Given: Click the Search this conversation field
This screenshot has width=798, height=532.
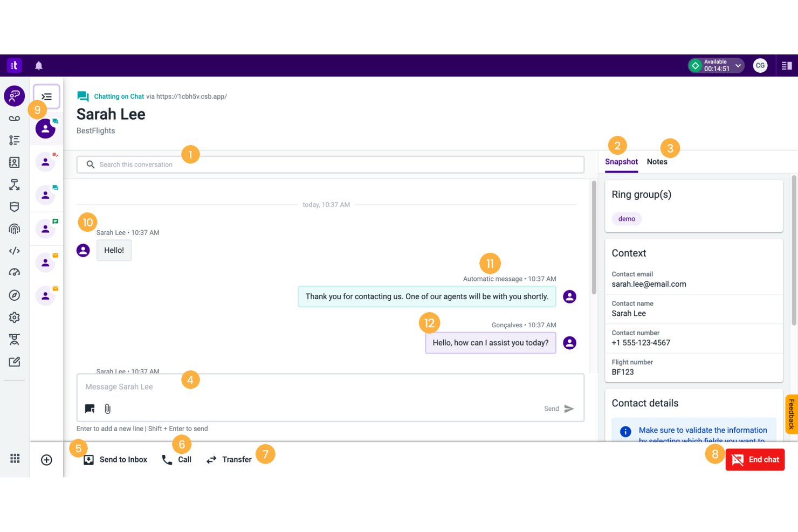Looking at the screenshot, I should click(330, 164).
